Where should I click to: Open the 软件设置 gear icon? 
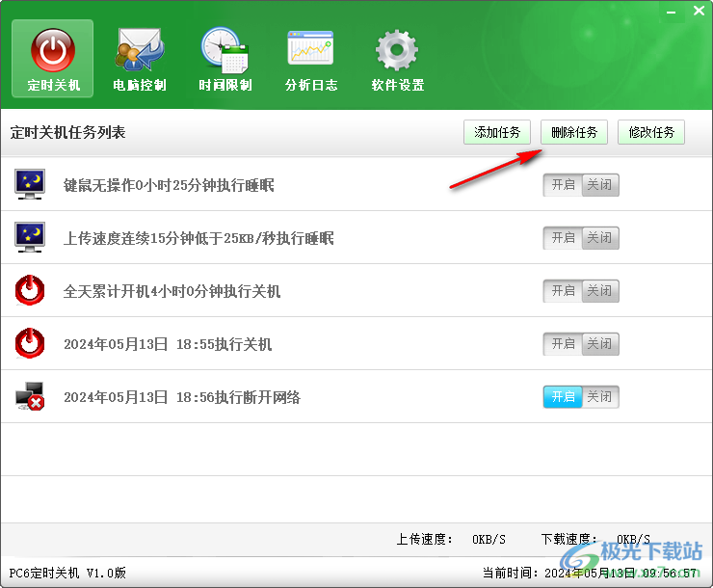397,50
